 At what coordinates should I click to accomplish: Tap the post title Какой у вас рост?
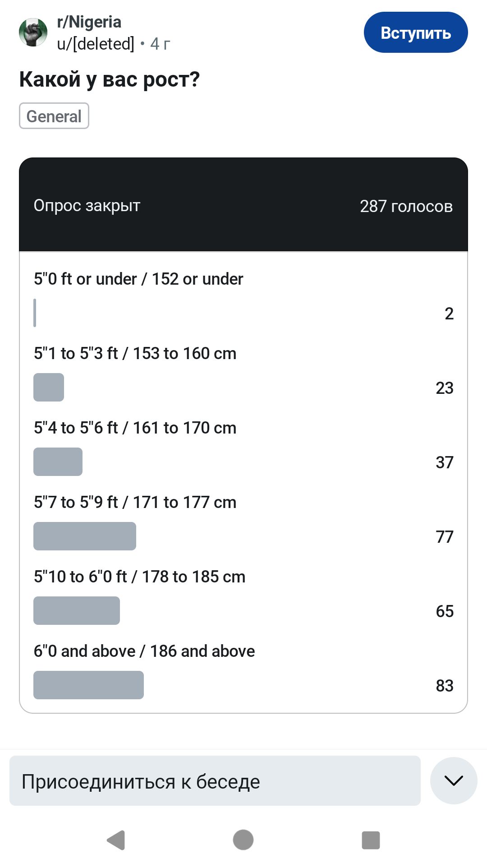(x=110, y=79)
